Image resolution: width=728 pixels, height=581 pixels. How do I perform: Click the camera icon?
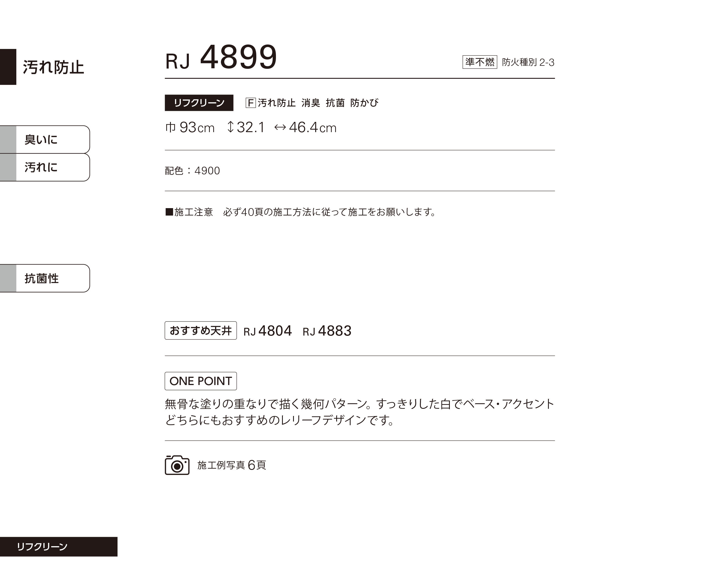(177, 465)
